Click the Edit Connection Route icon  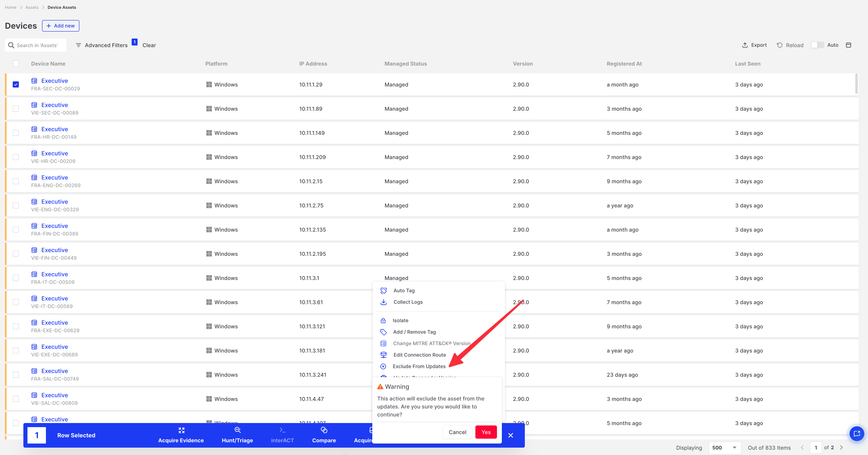383,355
